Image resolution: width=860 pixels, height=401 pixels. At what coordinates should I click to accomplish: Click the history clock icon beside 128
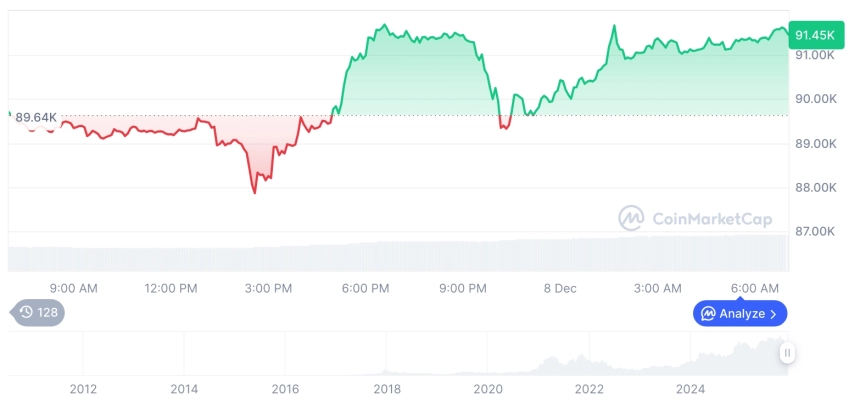click(26, 313)
